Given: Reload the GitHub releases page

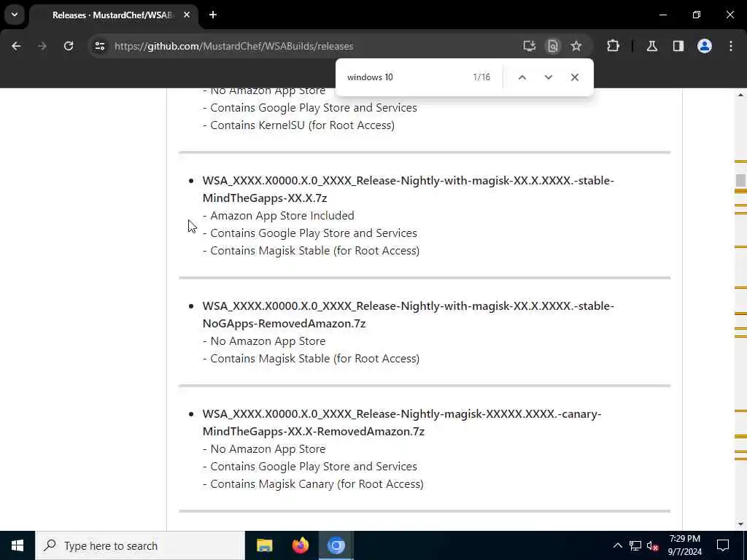Looking at the screenshot, I should (x=69, y=46).
